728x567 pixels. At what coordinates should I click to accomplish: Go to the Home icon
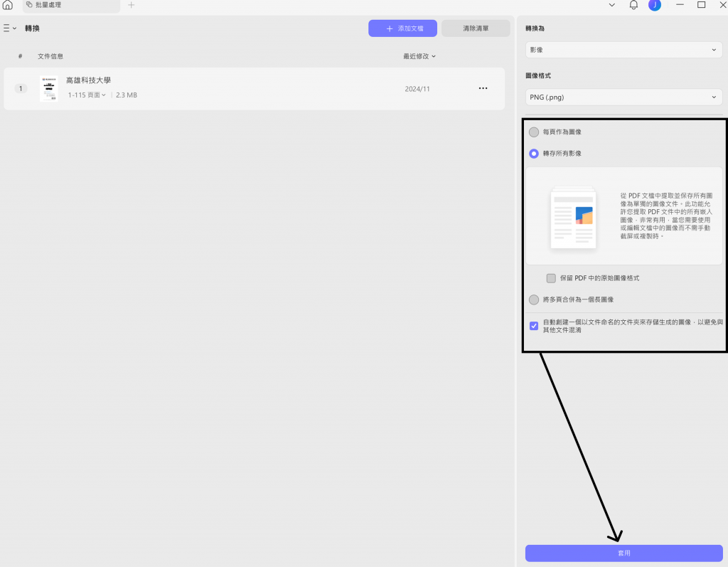[x=7, y=5]
